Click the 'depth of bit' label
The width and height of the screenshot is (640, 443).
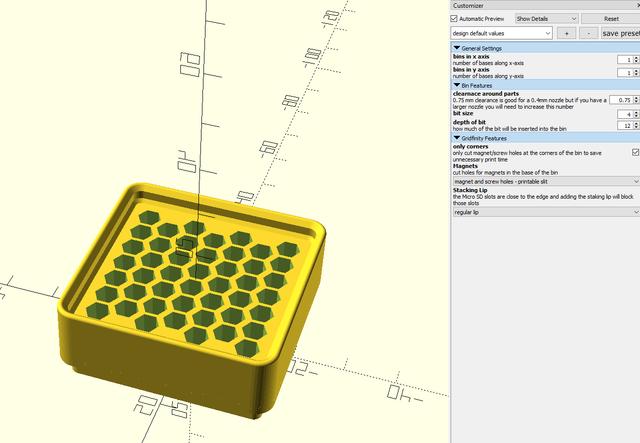click(x=469, y=122)
